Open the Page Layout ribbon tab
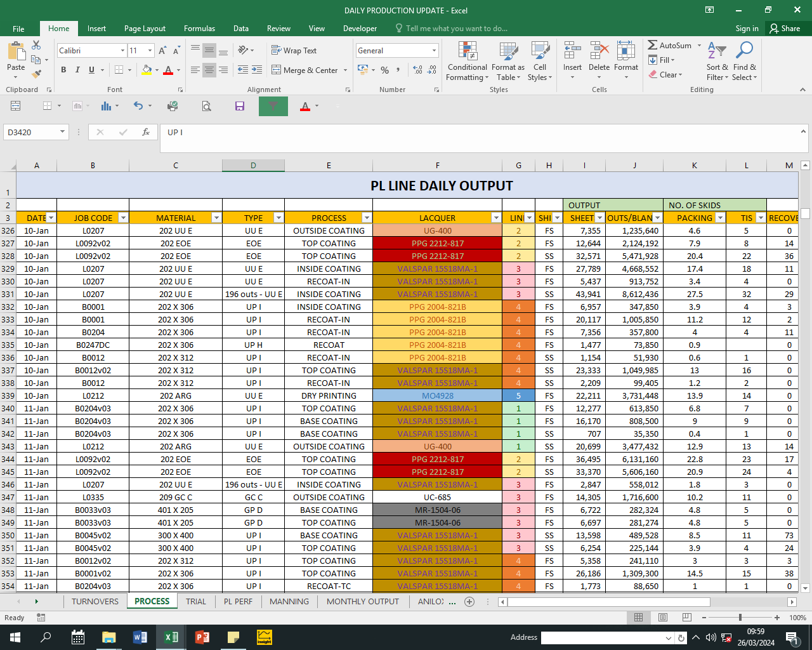Screen dimensions: 812x650 [x=145, y=29]
